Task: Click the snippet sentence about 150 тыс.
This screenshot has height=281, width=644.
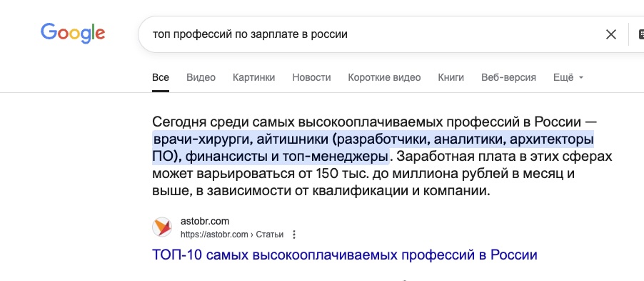Action: click(382, 174)
